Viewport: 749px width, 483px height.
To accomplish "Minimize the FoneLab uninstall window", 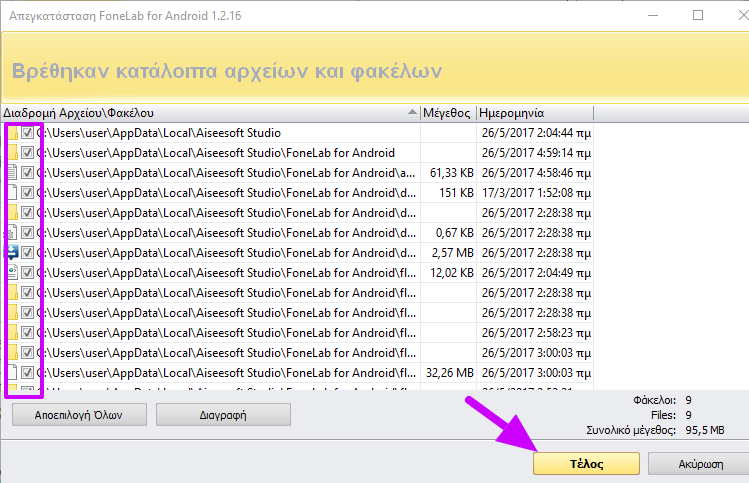I will click(x=653, y=15).
